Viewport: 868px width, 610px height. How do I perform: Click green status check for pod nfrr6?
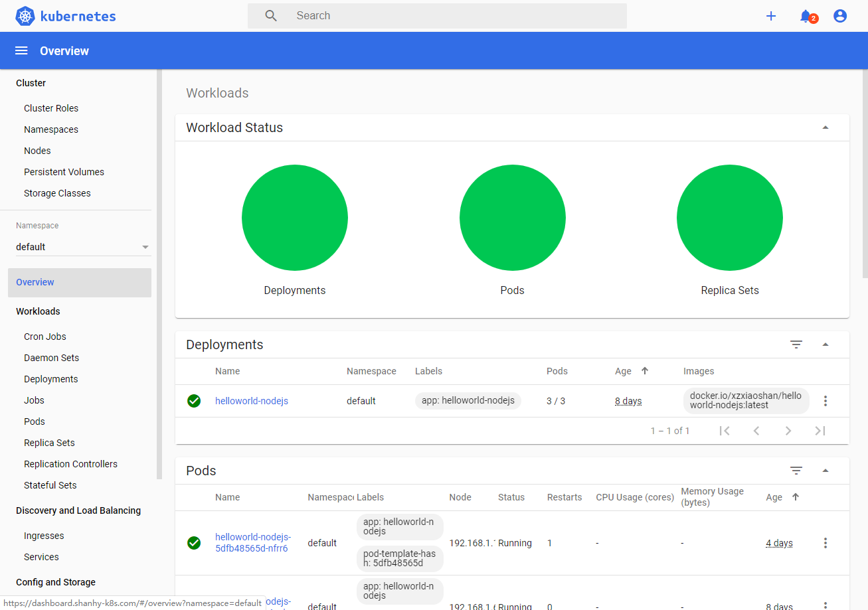194,543
